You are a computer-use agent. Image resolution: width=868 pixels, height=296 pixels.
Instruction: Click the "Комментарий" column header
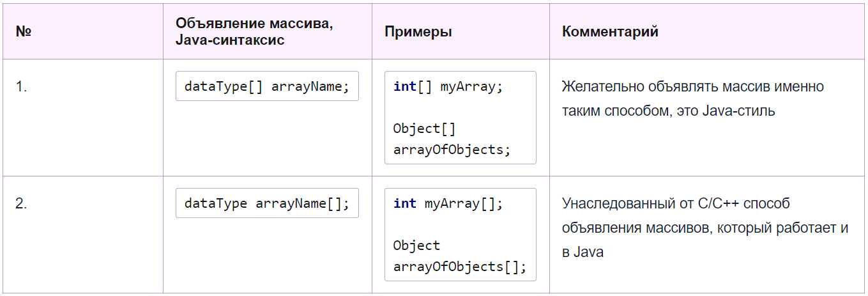coord(610,31)
